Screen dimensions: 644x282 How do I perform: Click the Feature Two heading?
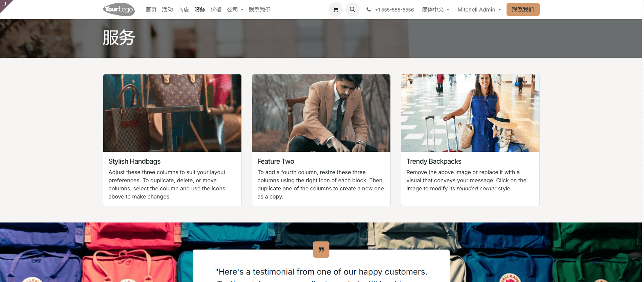[x=276, y=161]
